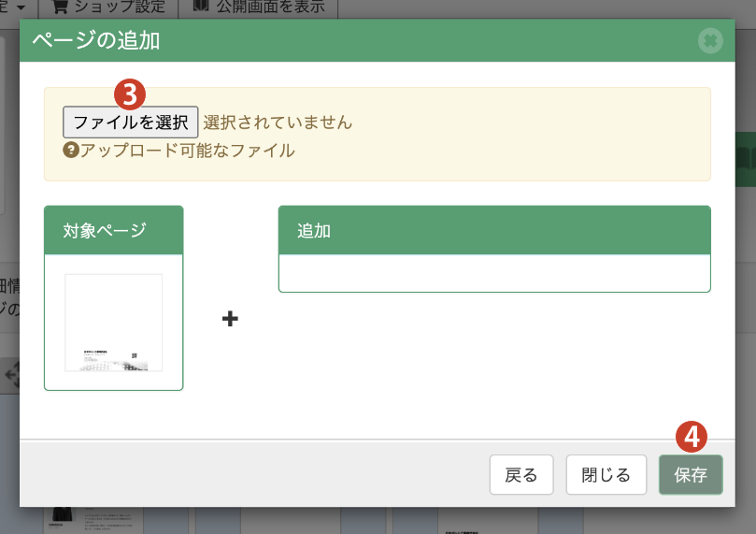Click the 追加 panel header

pos(494,230)
